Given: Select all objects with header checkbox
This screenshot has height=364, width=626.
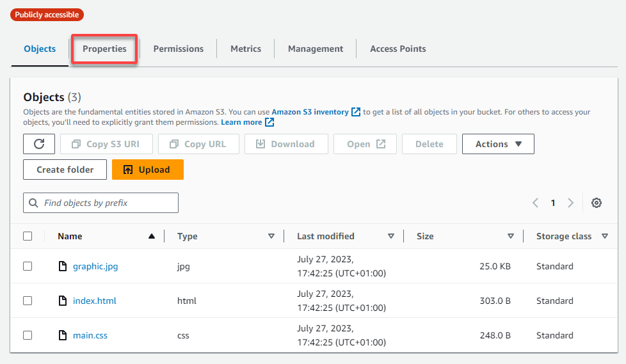Looking at the screenshot, I should tap(28, 236).
